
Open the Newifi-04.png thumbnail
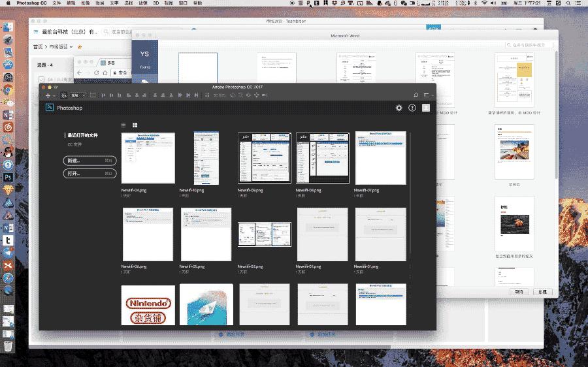point(148,158)
